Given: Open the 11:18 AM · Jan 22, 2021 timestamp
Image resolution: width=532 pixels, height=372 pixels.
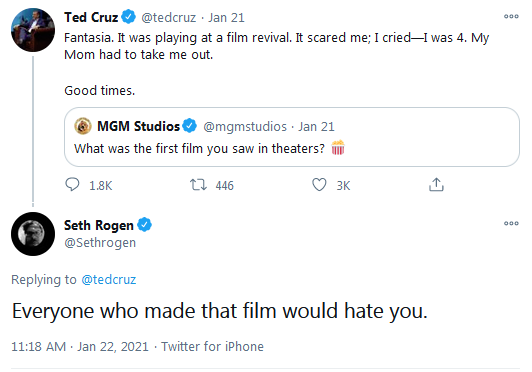Looking at the screenshot, I should (x=80, y=347).
